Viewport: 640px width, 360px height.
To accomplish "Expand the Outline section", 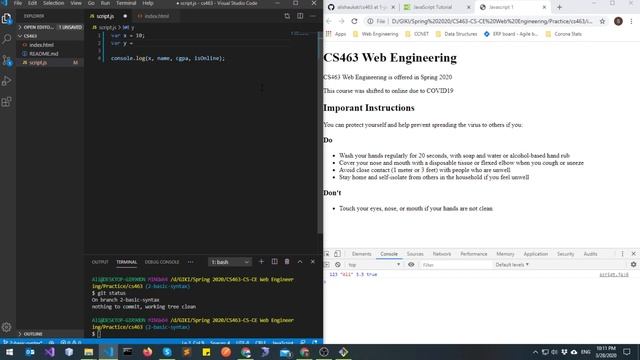I will pos(50,334).
